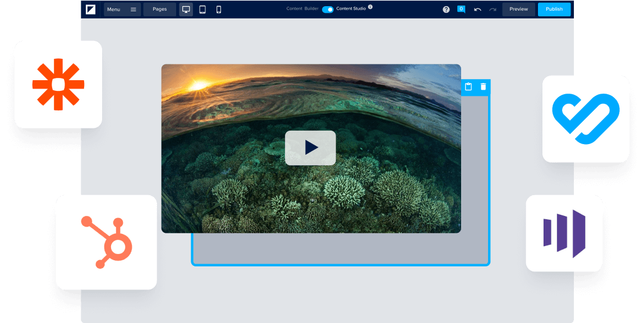Toggle Content Builder / Content Studio switch
644x323 pixels.
coord(328,10)
